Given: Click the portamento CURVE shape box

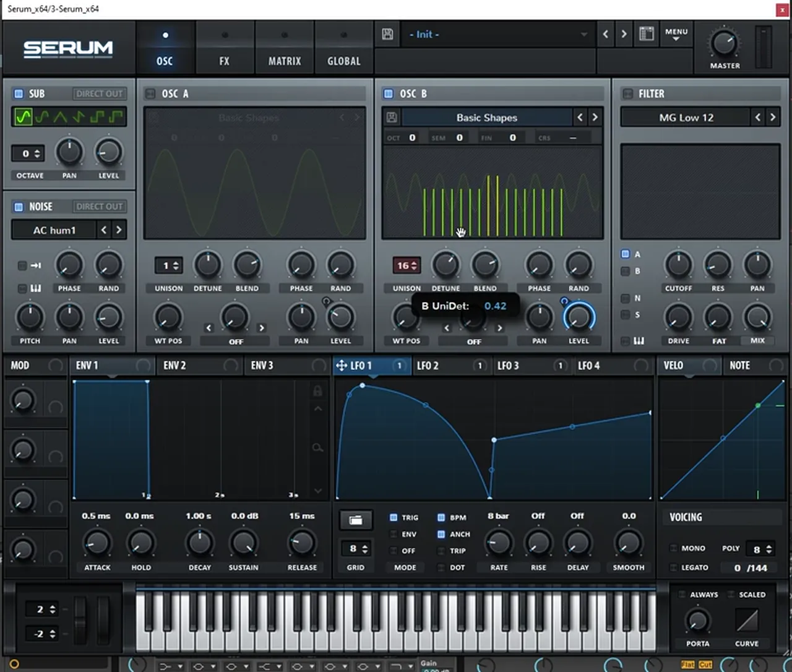Looking at the screenshot, I should click(x=747, y=619).
